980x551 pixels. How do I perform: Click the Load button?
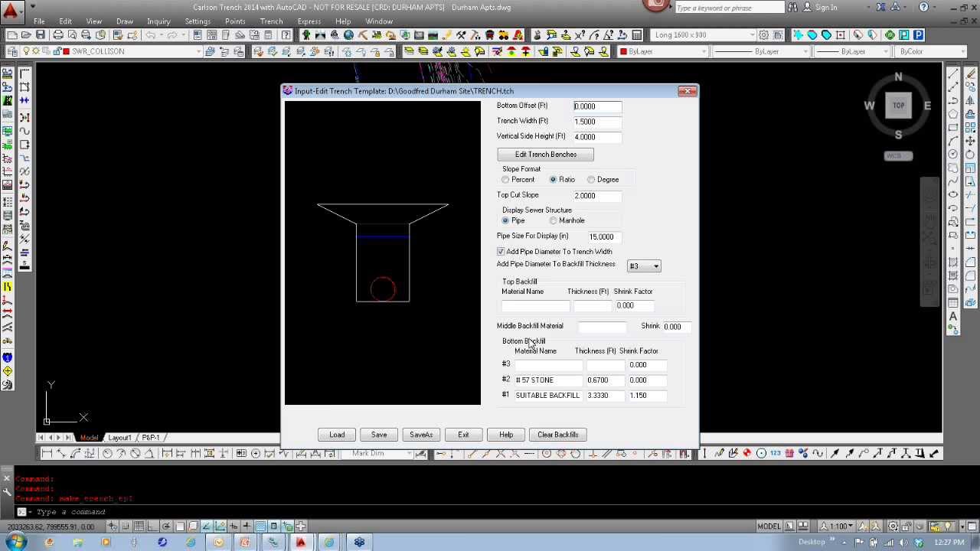pyautogui.click(x=337, y=435)
